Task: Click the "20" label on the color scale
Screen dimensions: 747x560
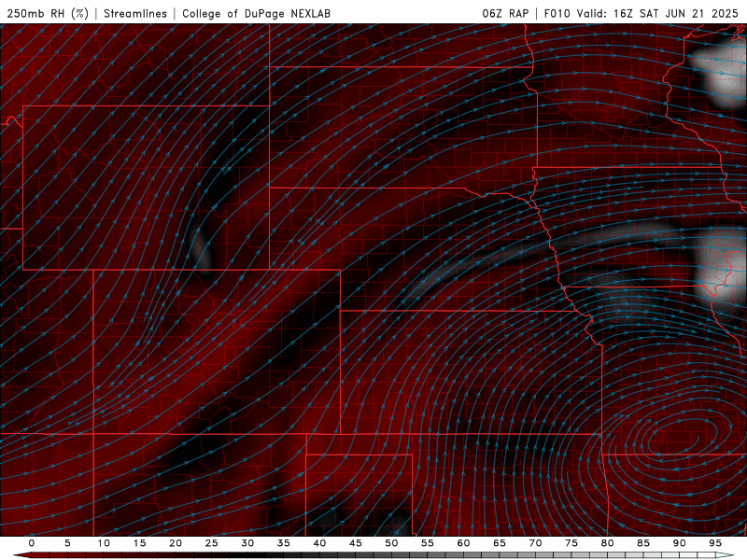Action: point(176,543)
